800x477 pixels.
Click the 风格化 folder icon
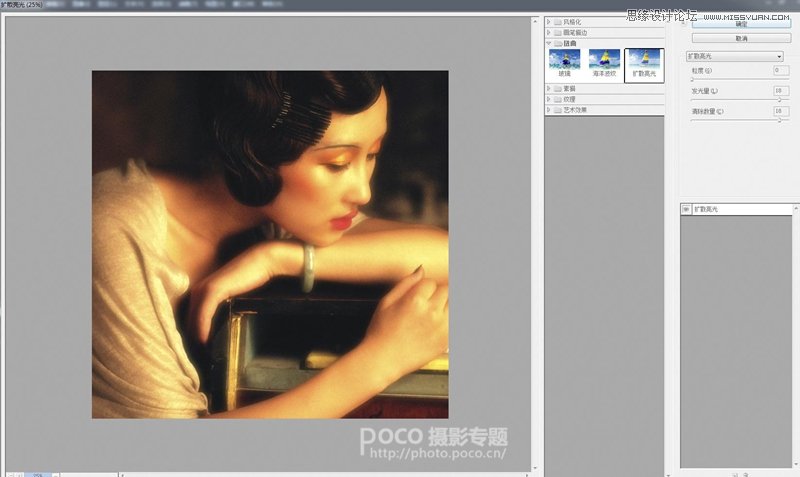pyautogui.click(x=558, y=22)
